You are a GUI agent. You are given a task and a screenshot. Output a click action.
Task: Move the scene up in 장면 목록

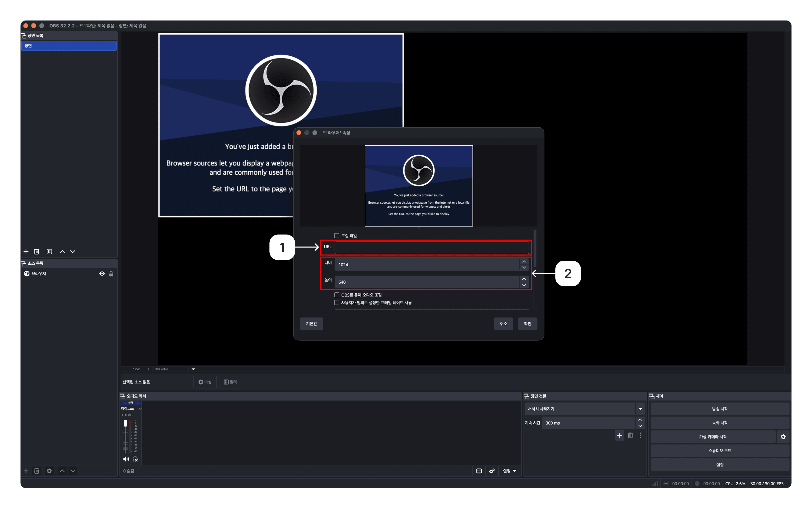click(x=62, y=252)
